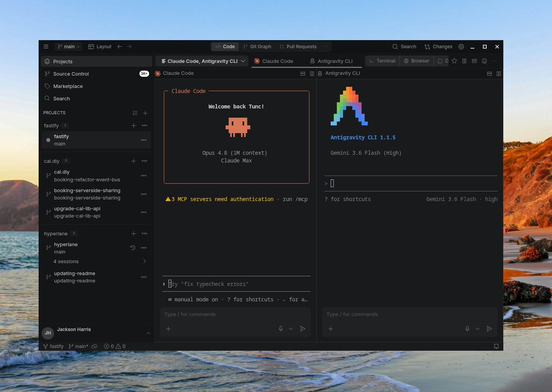Expand the 4 sessions chevron
The image size is (552, 392).
coord(144,261)
